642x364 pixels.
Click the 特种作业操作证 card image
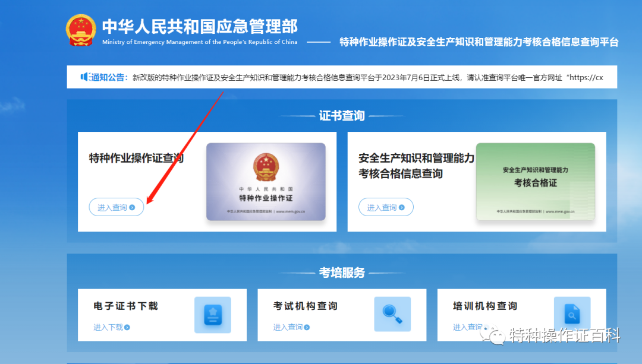pyautogui.click(x=266, y=182)
